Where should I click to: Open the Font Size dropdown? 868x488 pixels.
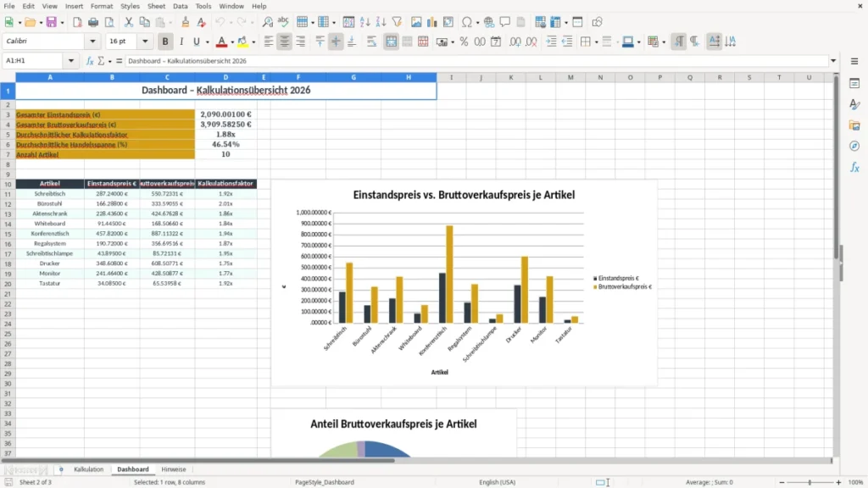tap(144, 41)
